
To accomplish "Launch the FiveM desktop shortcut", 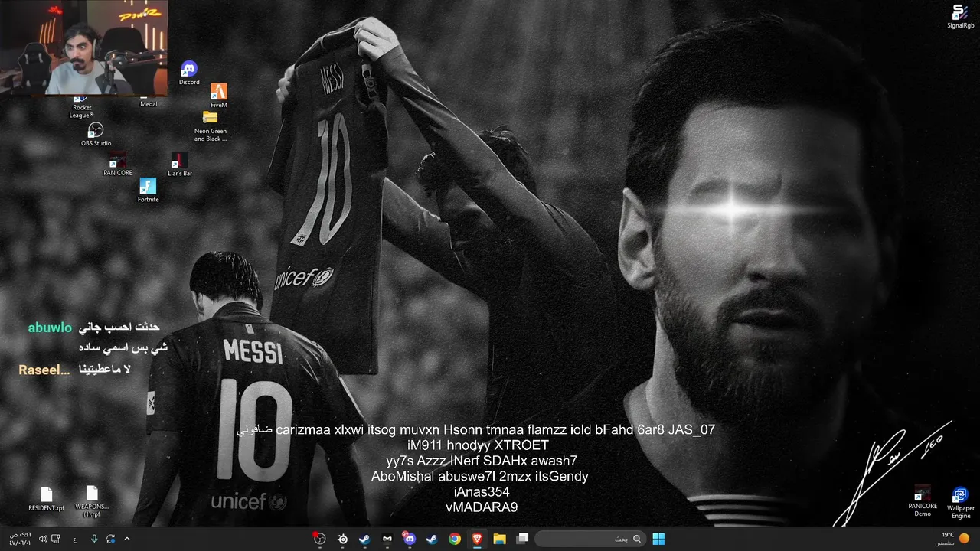I will (x=218, y=96).
